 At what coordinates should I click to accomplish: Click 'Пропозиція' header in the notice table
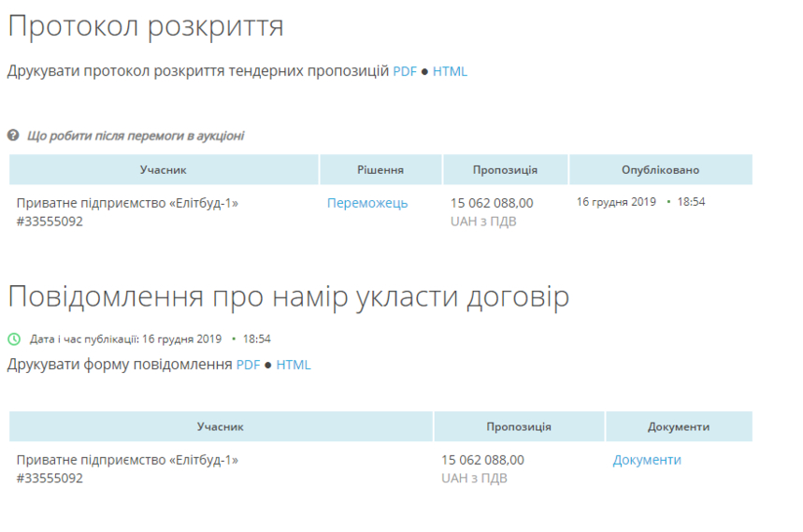coord(519,426)
